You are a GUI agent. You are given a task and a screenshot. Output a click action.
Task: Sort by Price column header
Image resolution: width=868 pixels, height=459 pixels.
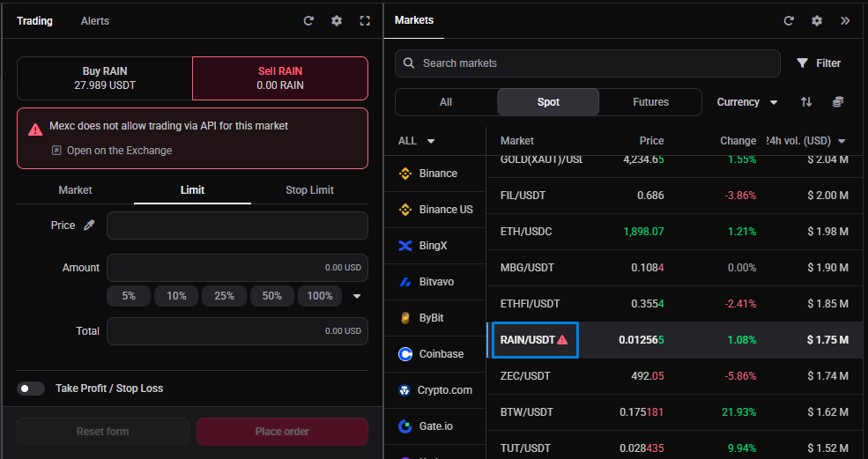pos(651,141)
